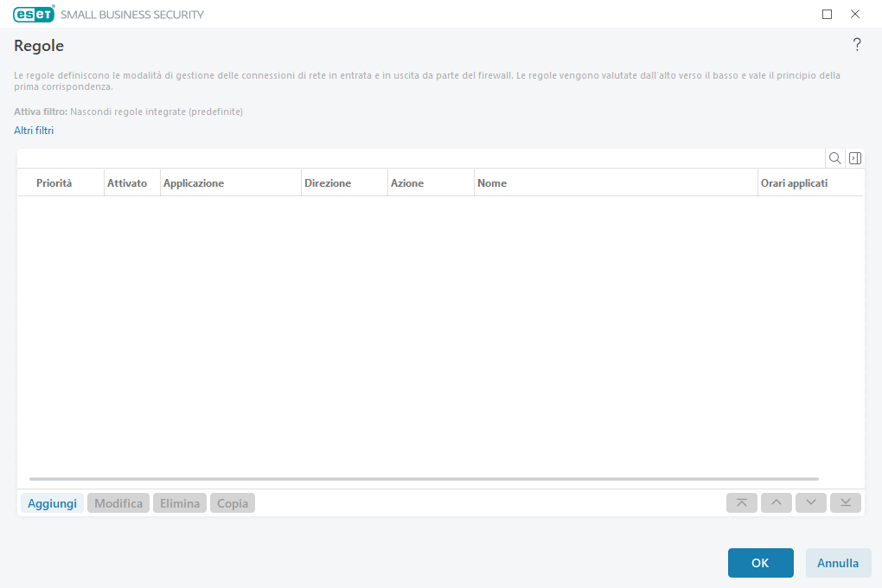Toggle the side panel layout icon

pos(855,157)
